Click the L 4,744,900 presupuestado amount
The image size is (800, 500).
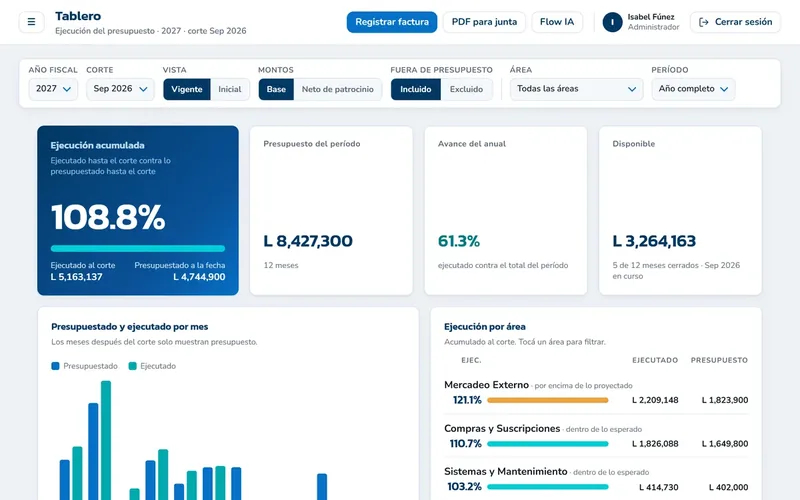(x=199, y=277)
